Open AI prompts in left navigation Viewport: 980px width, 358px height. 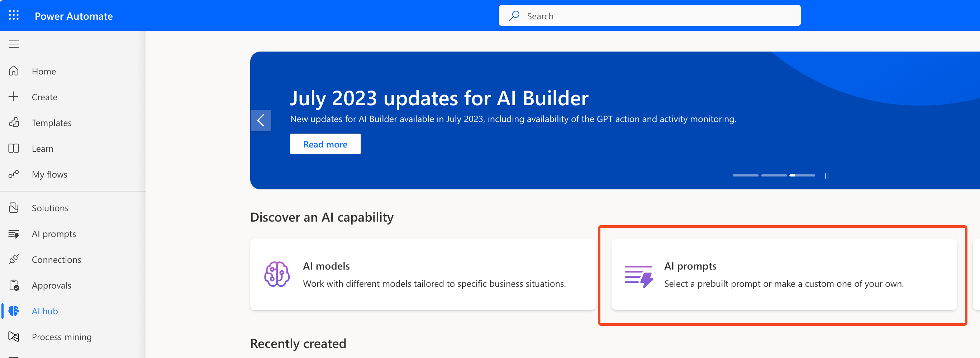coord(54,233)
